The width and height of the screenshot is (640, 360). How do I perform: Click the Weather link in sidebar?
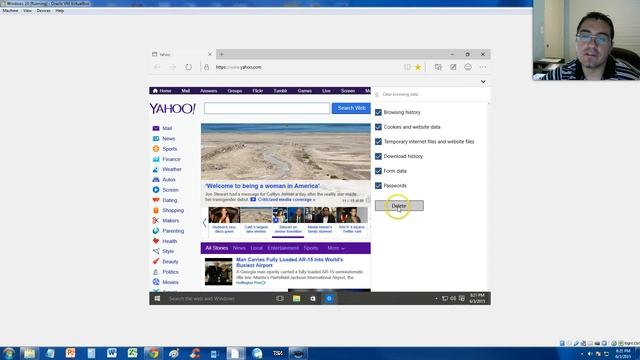click(x=172, y=169)
